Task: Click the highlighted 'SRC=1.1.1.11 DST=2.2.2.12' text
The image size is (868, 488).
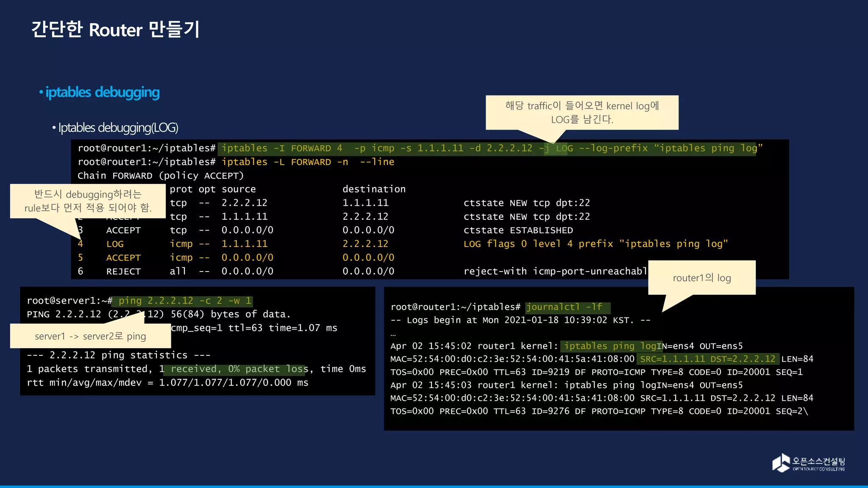Action: (x=707, y=359)
